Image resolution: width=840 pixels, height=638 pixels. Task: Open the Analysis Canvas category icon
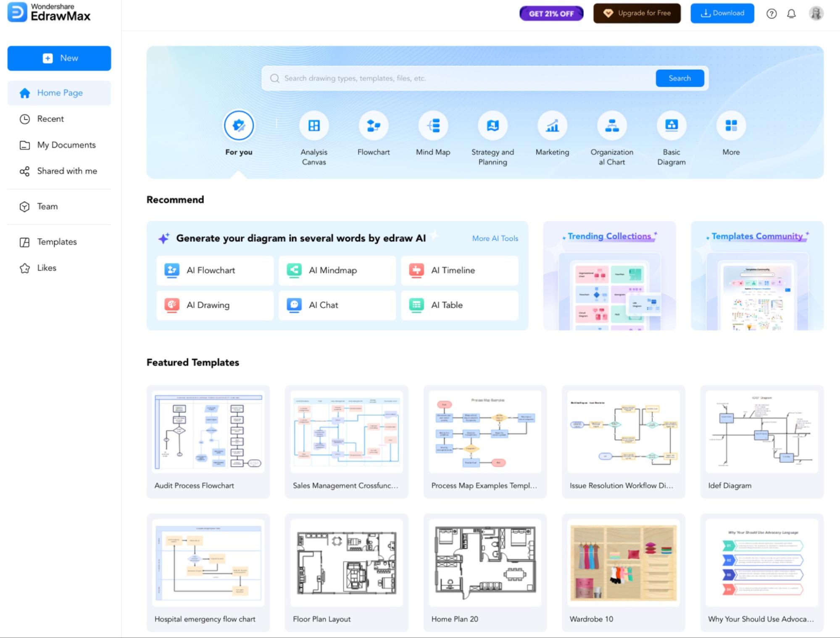pyautogui.click(x=314, y=125)
